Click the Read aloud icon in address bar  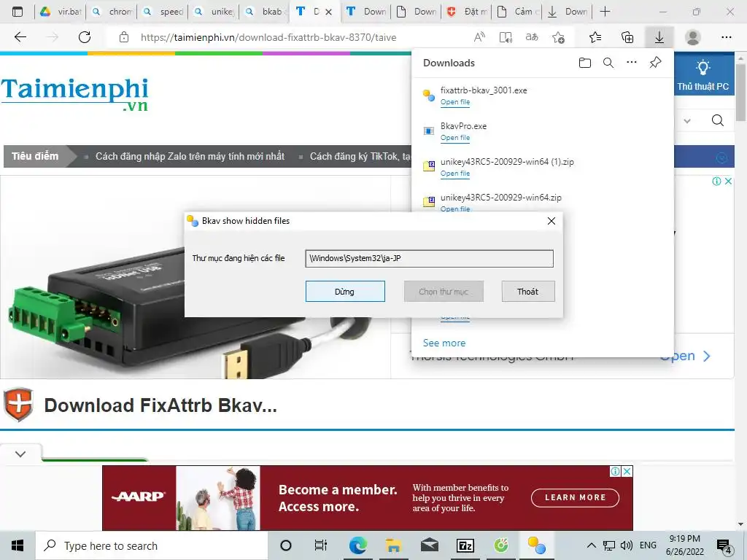[x=480, y=37]
